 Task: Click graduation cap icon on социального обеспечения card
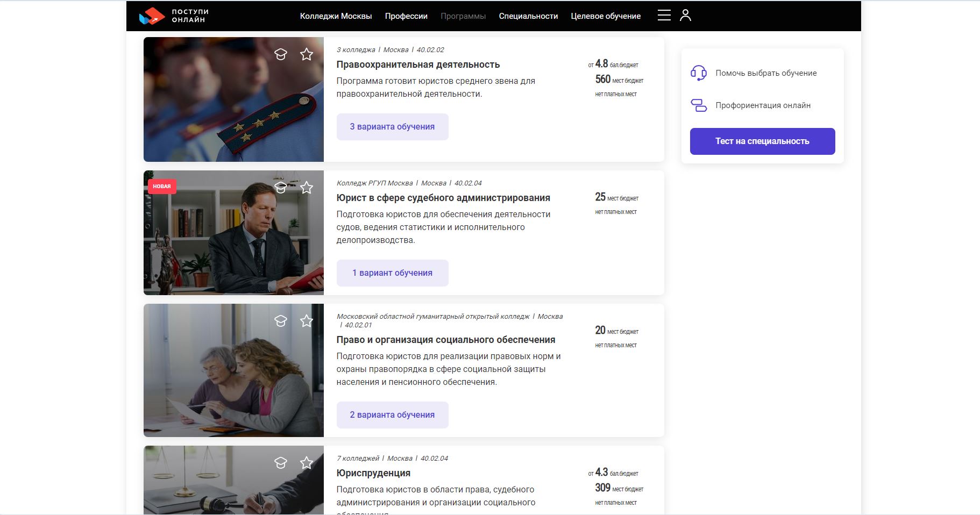281,321
